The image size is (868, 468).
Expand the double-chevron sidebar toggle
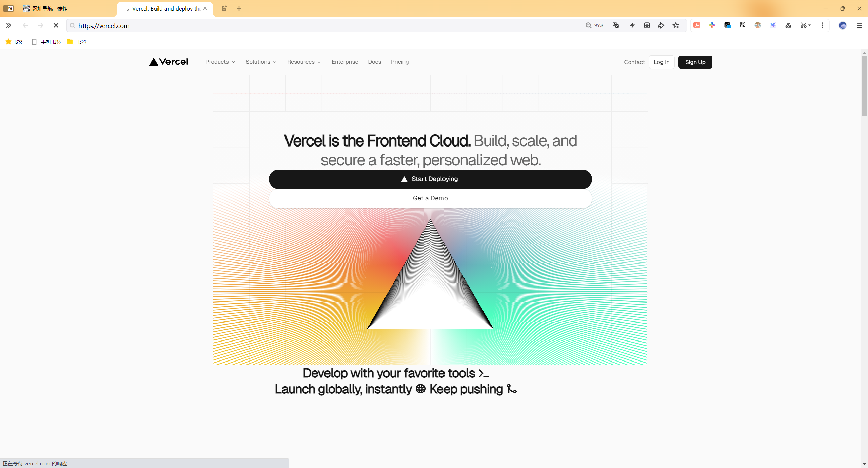[8, 25]
